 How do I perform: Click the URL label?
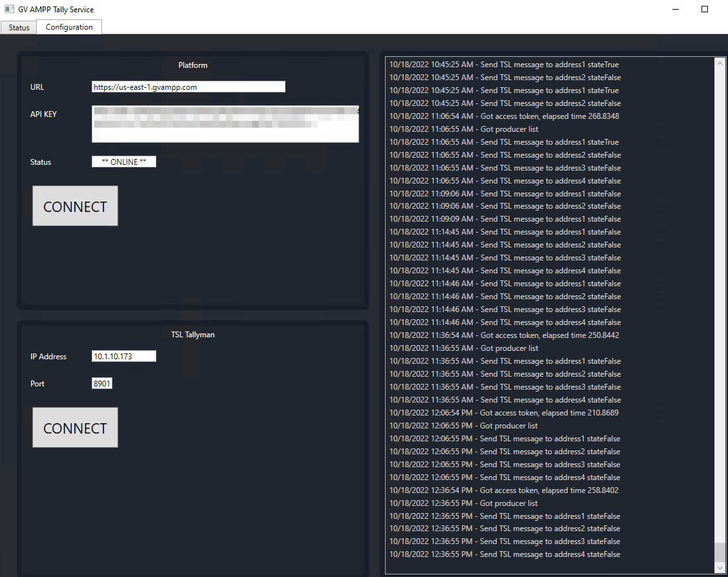pyautogui.click(x=37, y=87)
